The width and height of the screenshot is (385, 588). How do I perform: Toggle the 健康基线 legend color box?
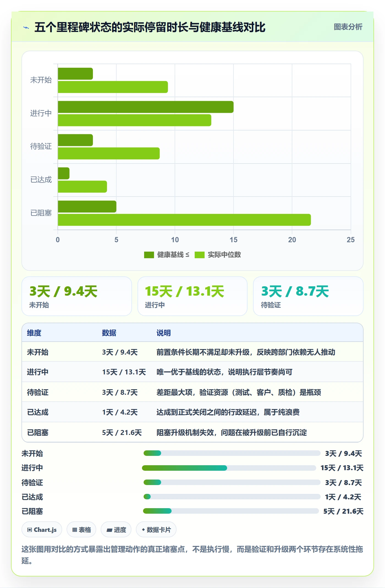149,255
